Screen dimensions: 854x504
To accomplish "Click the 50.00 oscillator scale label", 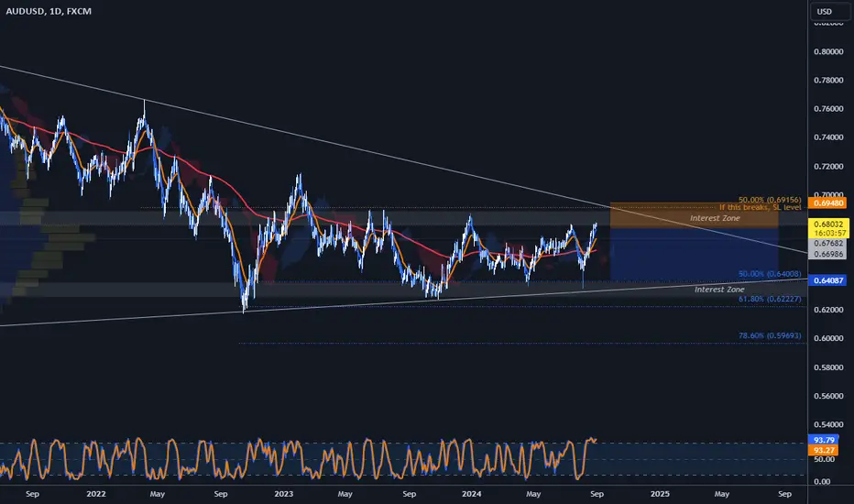I will (x=824, y=459).
